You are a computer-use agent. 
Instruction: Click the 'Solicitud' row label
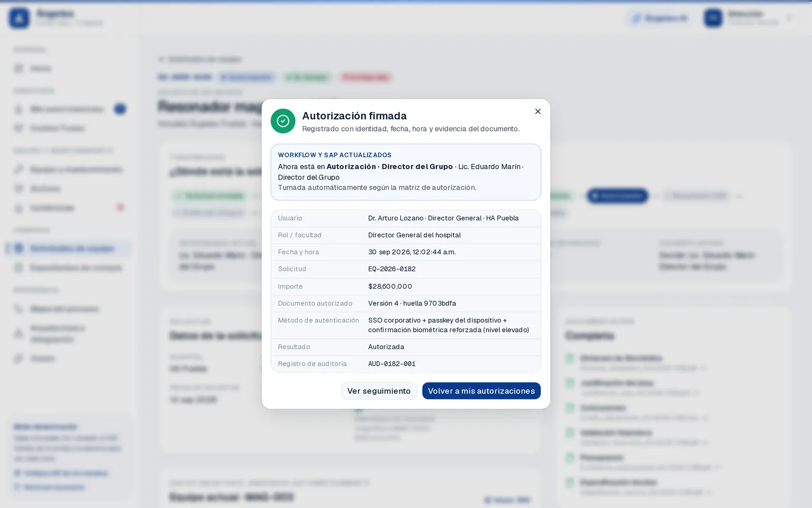[292, 269]
